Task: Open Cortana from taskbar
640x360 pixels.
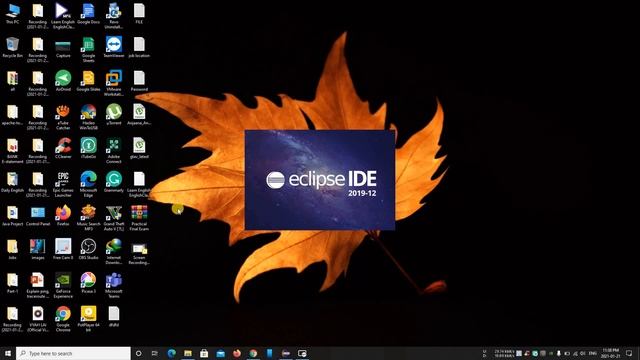Action: 138,353
